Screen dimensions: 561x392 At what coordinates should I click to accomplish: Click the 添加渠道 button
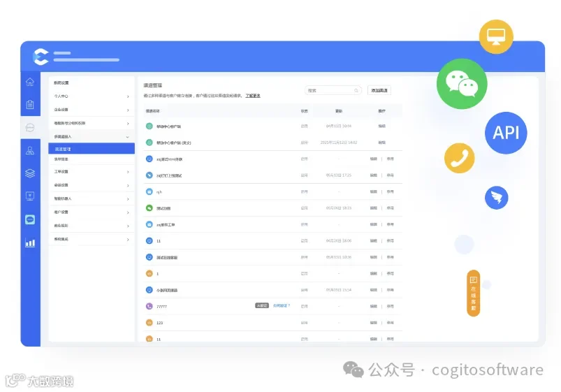(379, 91)
